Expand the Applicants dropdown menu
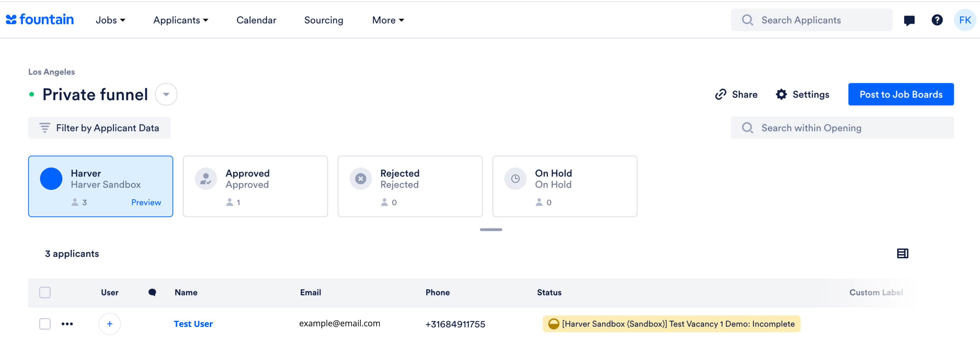The width and height of the screenshot is (980, 339). (181, 20)
